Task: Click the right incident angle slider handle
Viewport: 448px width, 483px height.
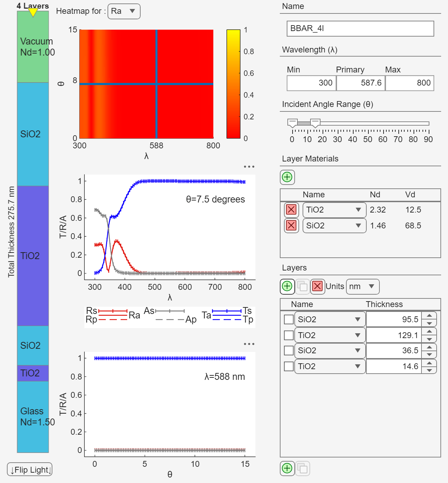Action: point(315,123)
